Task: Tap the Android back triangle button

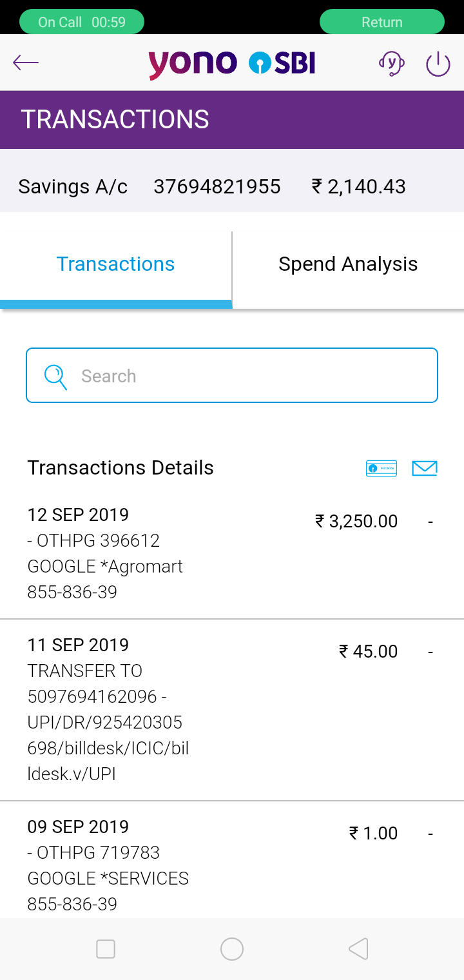Action: 358,949
